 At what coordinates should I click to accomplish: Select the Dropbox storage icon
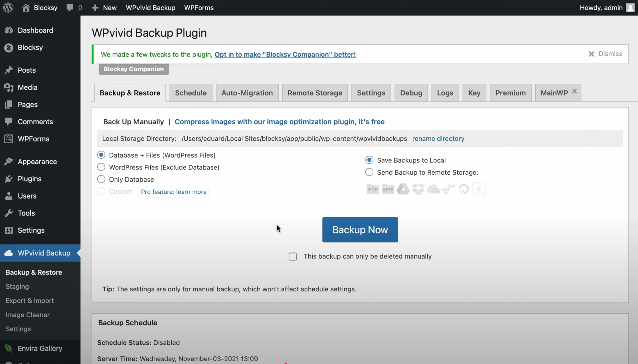click(x=418, y=189)
